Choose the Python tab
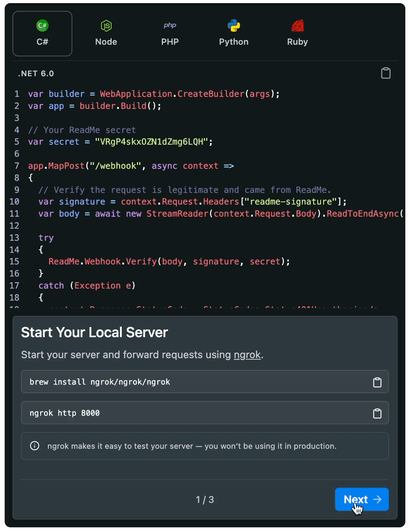The image size is (410, 532). [x=234, y=33]
